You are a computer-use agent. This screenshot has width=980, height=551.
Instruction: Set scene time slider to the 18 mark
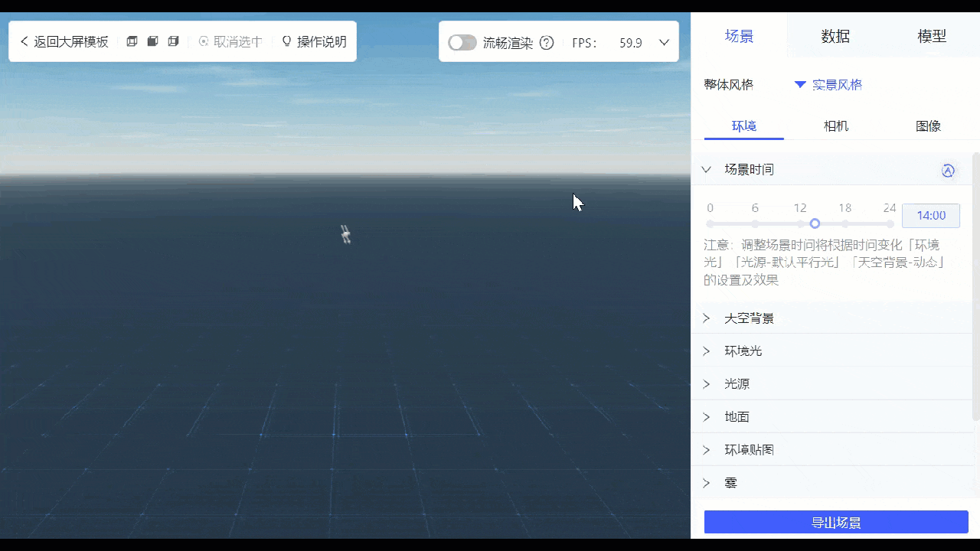click(845, 223)
